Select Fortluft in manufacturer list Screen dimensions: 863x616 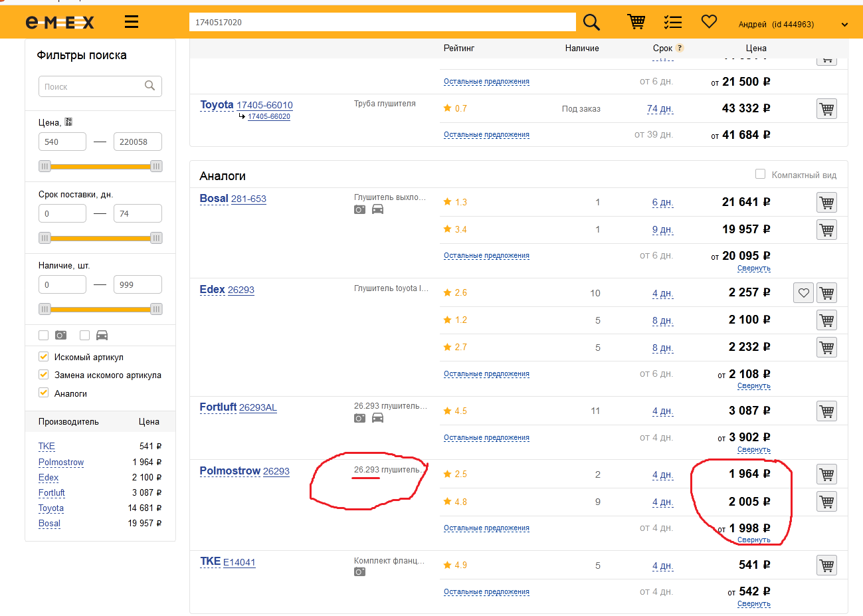tap(52, 493)
